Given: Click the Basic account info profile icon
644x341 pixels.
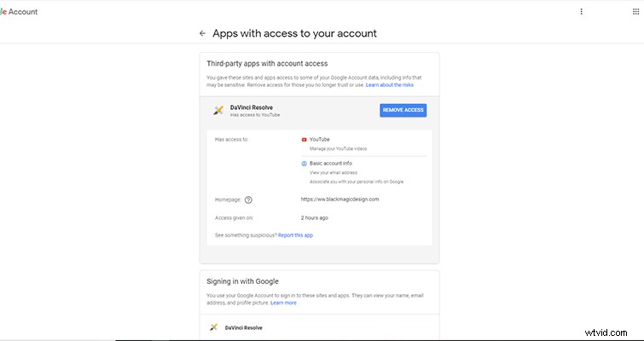Looking at the screenshot, I should point(305,163).
